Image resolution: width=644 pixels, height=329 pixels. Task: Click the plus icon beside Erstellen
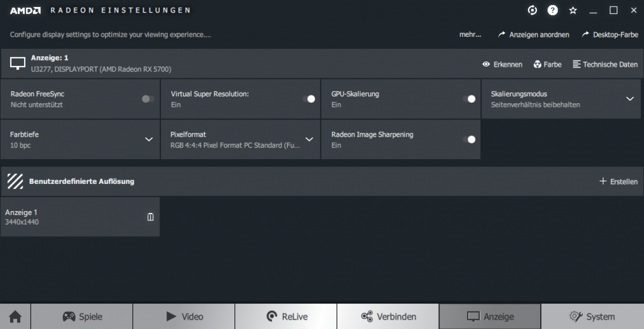point(603,181)
